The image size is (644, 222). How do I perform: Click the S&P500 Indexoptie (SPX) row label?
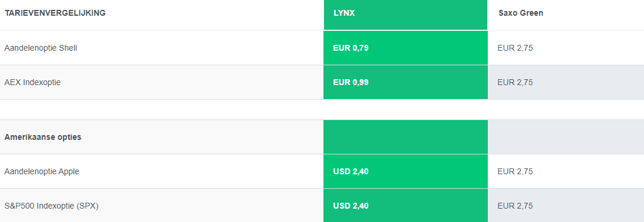coord(51,206)
